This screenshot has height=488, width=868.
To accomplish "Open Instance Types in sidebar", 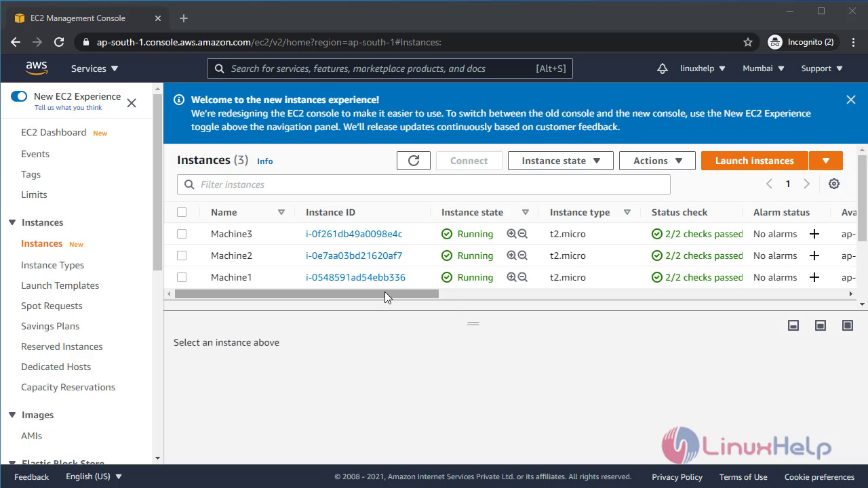I will click(52, 265).
